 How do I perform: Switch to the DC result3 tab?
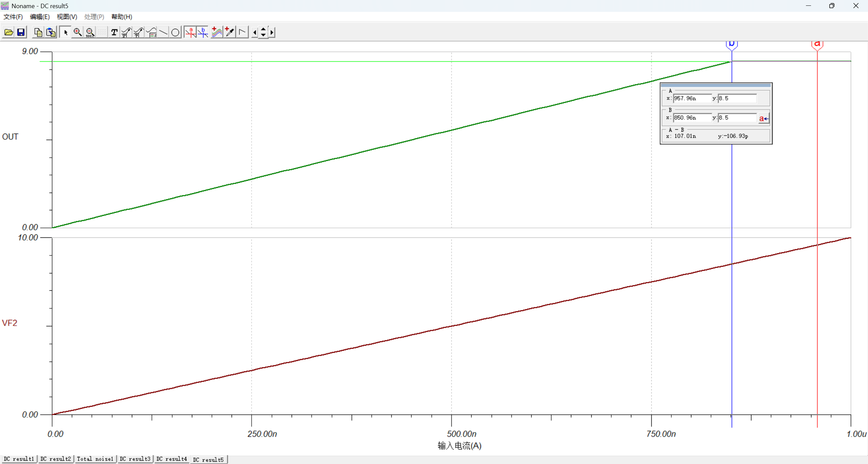tap(135, 459)
